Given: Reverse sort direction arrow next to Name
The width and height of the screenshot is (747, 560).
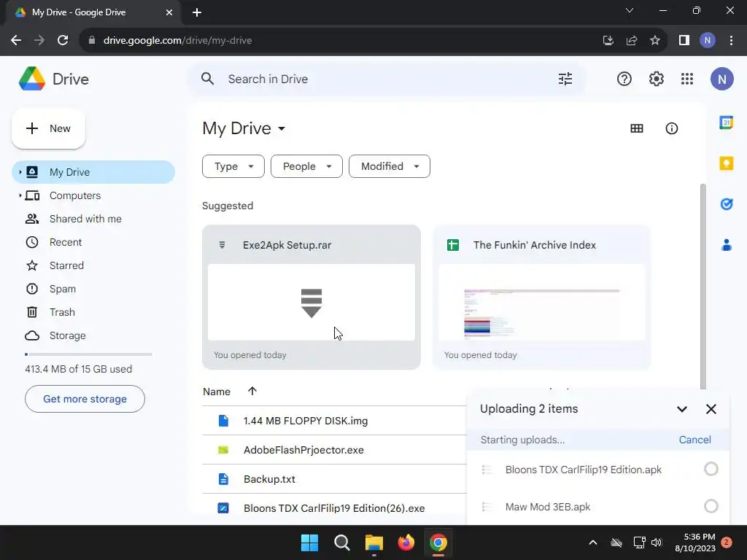Looking at the screenshot, I should click(x=252, y=392).
